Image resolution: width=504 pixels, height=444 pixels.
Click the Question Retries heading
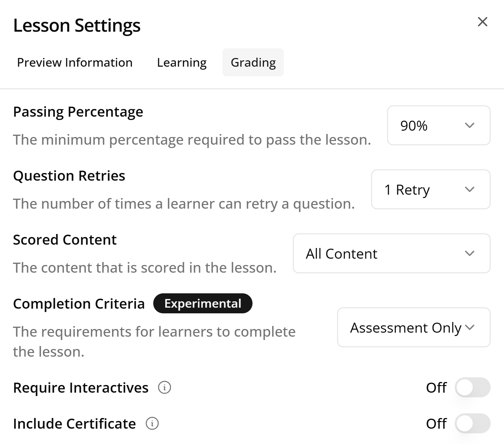(69, 176)
